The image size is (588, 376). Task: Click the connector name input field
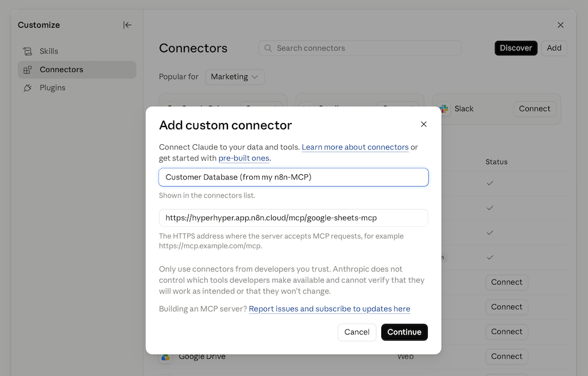pyautogui.click(x=293, y=177)
